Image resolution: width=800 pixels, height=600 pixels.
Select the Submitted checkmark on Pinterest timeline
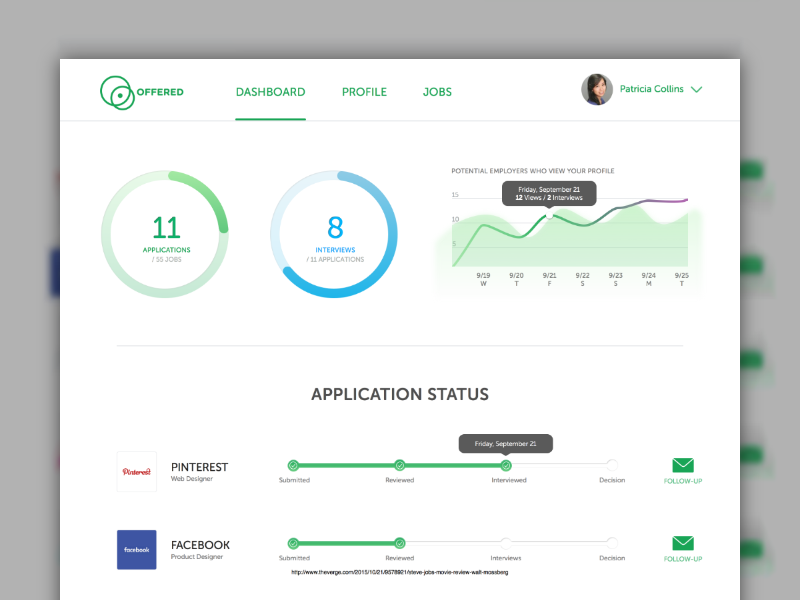coord(293,465)
